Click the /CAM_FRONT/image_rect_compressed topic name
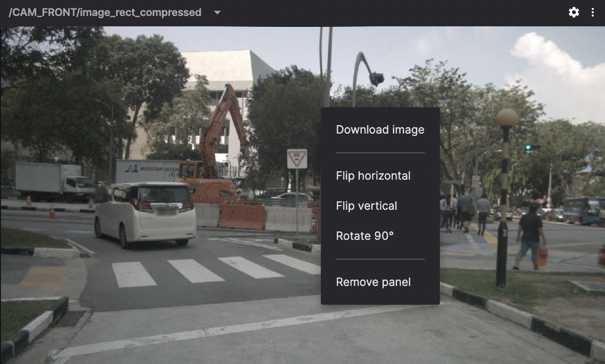Image resolution: width=605 pixels, height=364 pixels. [x=105, y=13]
